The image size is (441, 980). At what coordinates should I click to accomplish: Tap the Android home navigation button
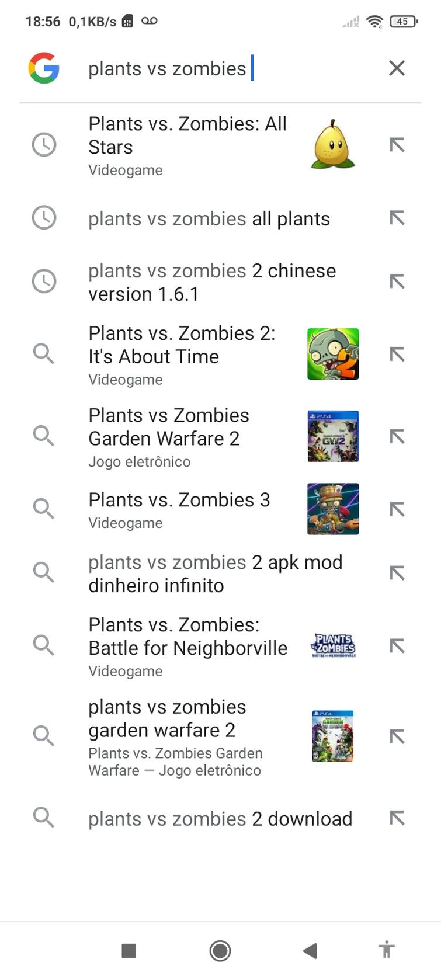(x=220, y=951)
